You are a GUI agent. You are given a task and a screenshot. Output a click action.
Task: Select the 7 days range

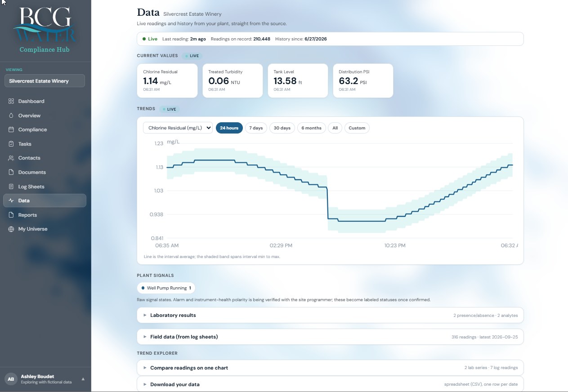click(256, 128)
